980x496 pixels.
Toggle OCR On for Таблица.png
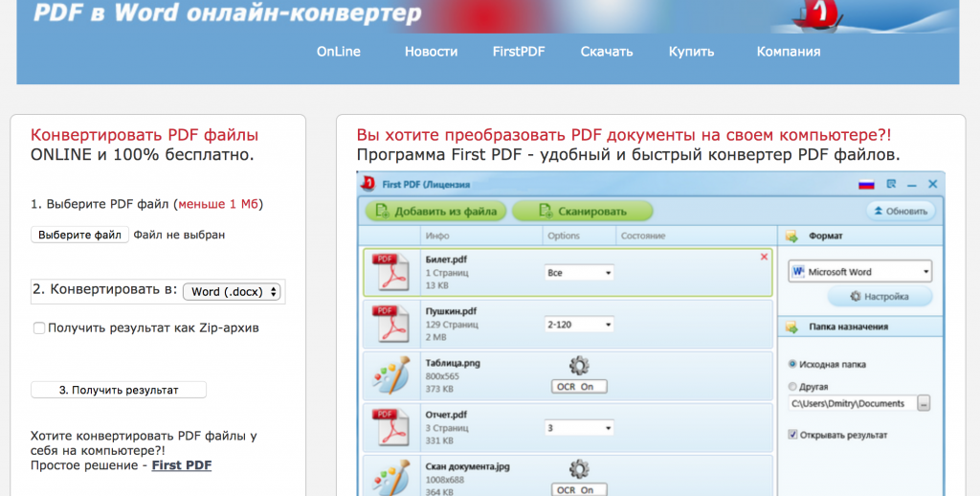pyautogui.click(x=579, y=387)
